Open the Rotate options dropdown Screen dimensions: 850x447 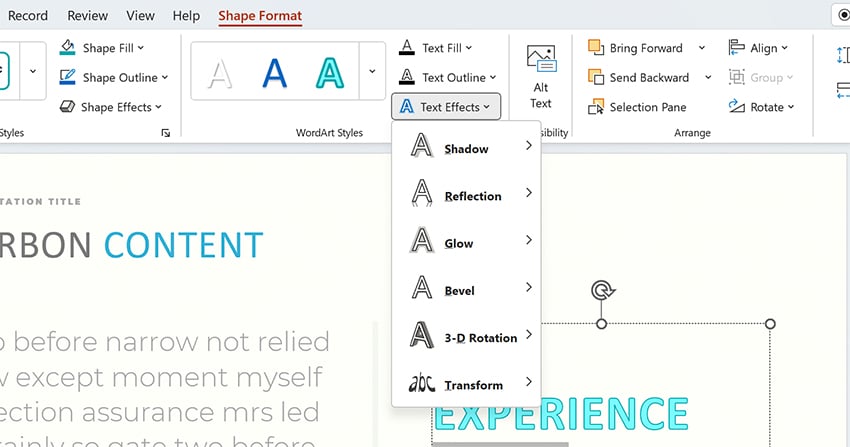point(762,107)
